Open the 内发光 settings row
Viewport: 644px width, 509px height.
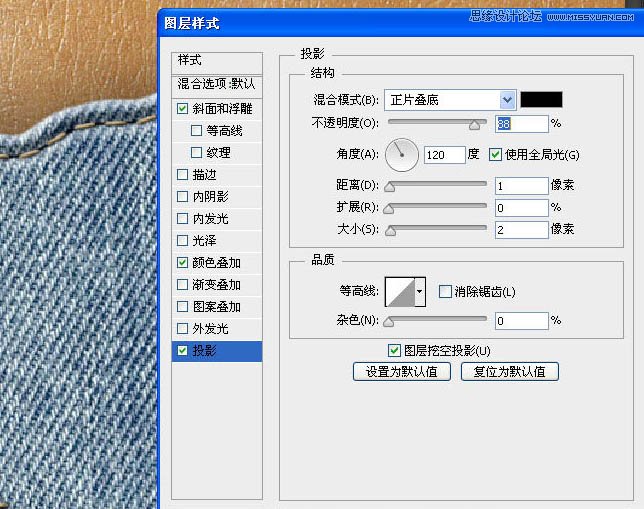tap(217, 219)
